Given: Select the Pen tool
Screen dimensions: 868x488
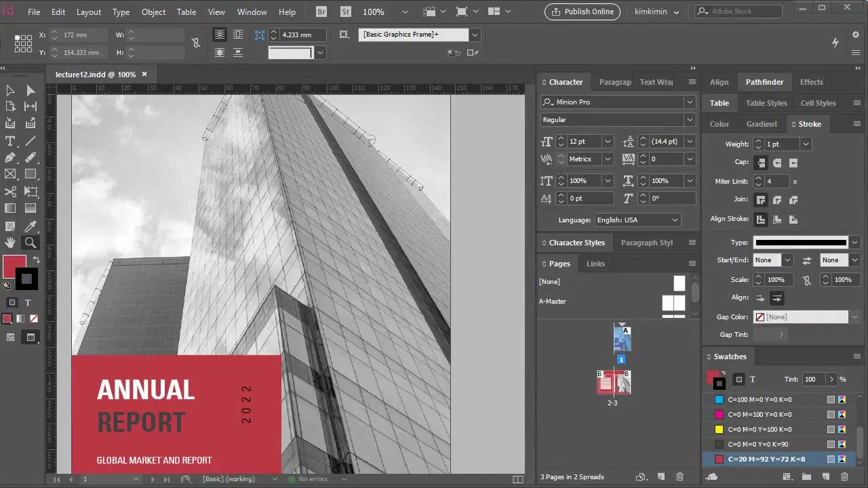Looking at the screenshot, I should tap(10, 158).
